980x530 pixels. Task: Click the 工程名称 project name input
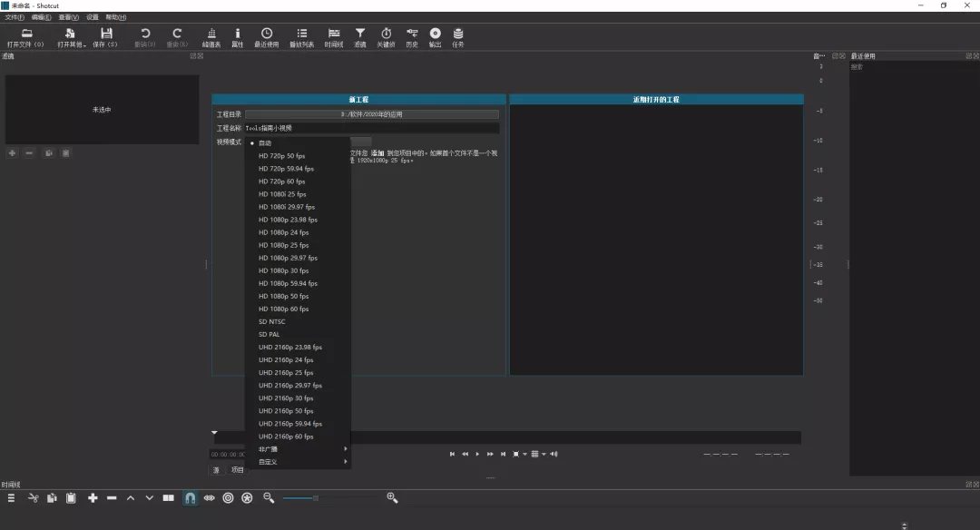pyautogui.click(x=372, y=128)
